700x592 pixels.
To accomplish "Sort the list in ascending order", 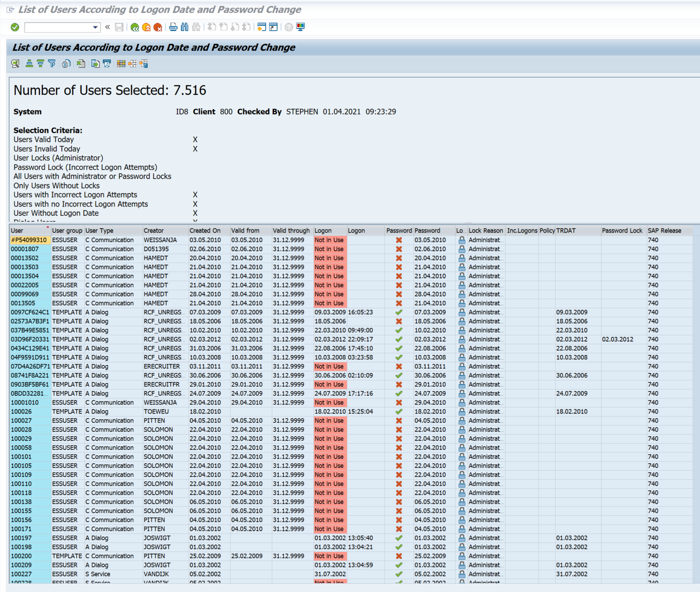I will [29, 64].
